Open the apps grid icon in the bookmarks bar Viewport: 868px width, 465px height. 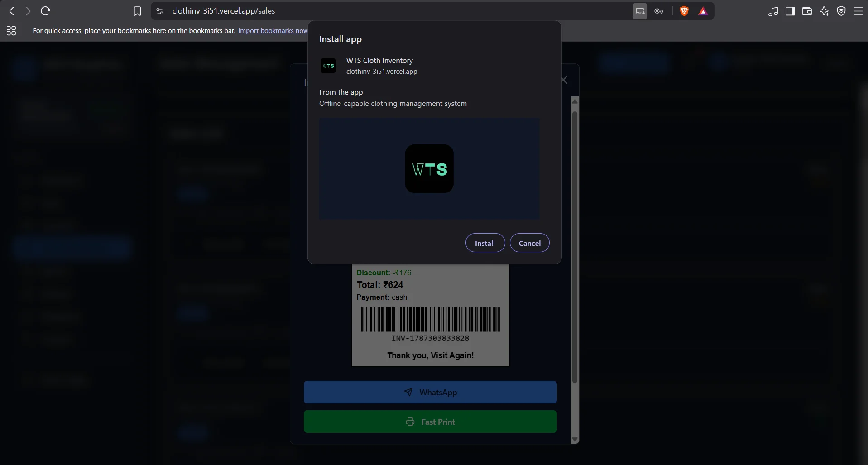(11, 31)
